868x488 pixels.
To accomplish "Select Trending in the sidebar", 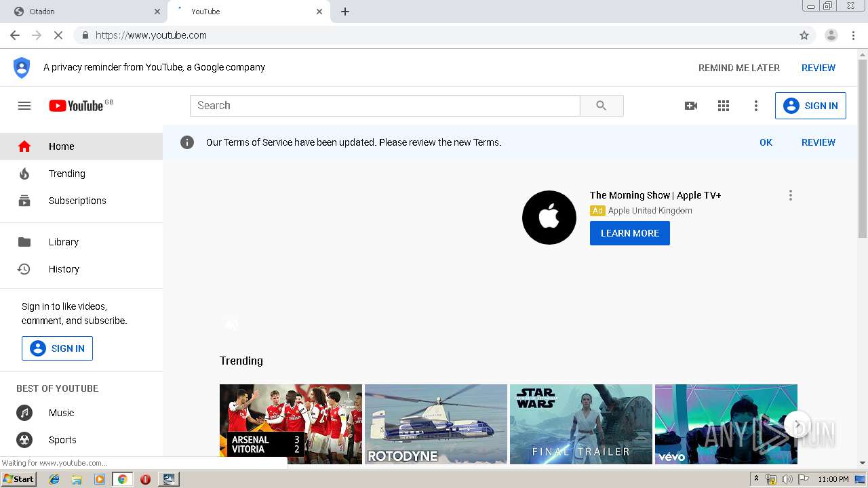I will click(81, 174).
